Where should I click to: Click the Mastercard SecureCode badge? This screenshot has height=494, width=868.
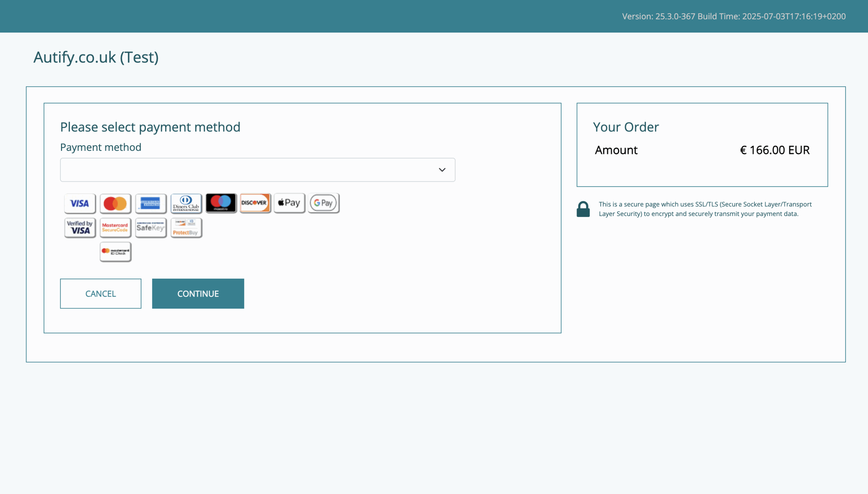pyautogui.click(x=115, y=227)
